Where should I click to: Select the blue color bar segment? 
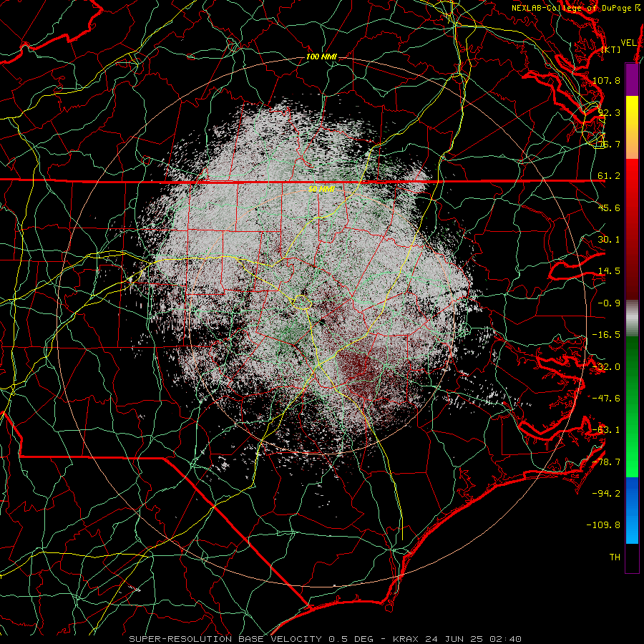click(x=632, y=510)
